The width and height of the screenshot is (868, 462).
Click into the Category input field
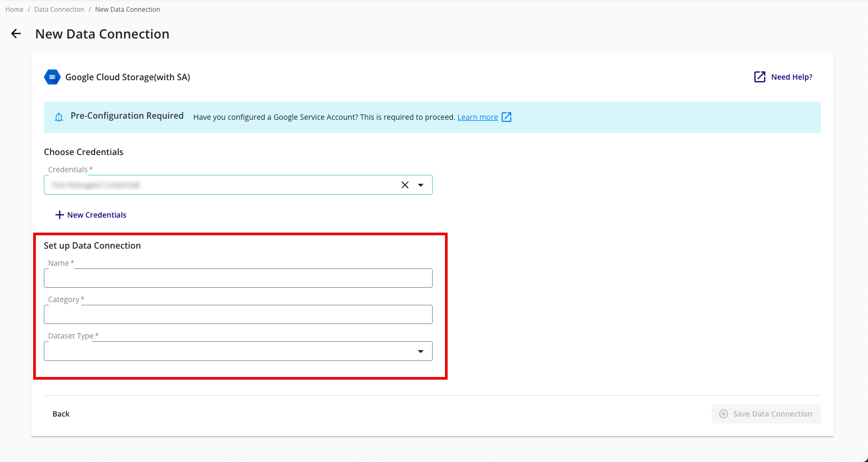coord(238,314)
